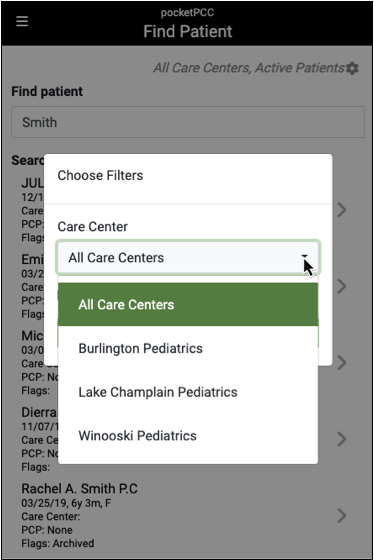This screenshot has width=374, height=560.
Task: Open the All Care Centers combo box
Action: pos(188,258)
